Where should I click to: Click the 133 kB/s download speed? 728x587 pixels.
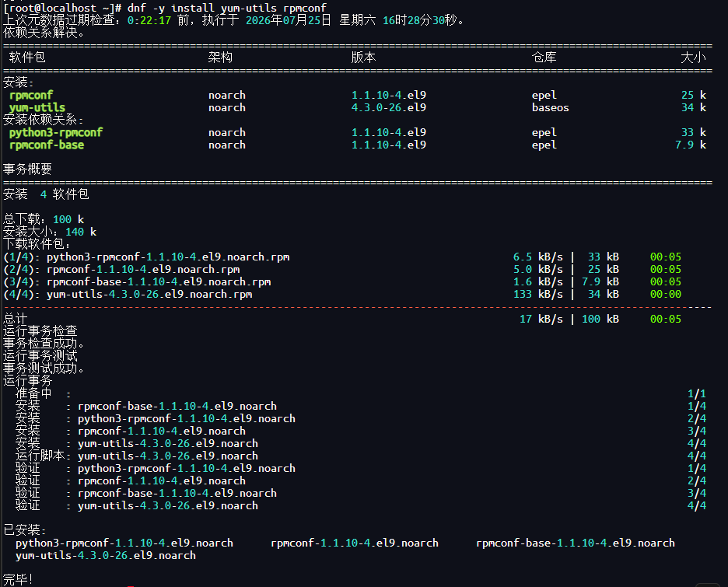coord(537,295)
